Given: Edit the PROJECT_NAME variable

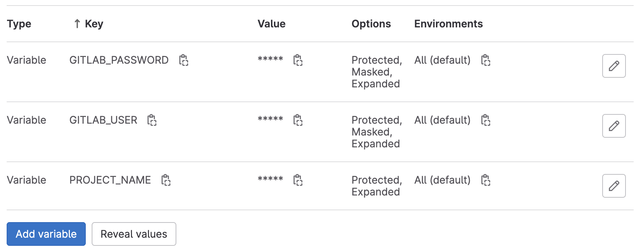Looking at the screenshot, I should click(x=614, y=186).
